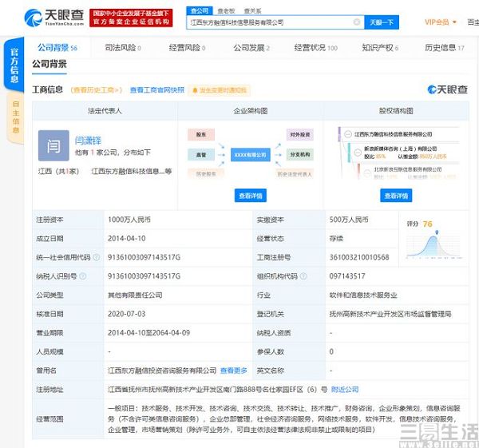
Task: Click the TianYanCha logo
Action: pos(54,18)
